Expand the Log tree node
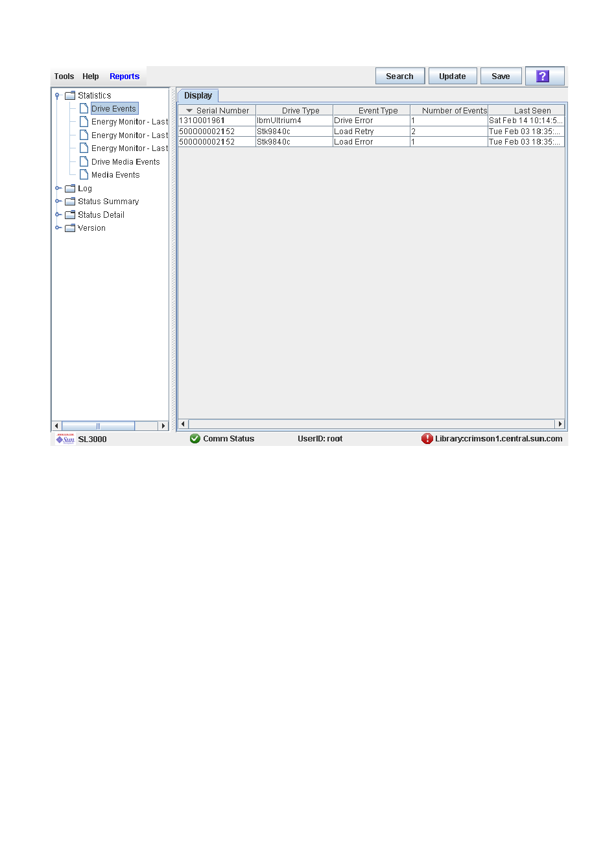This screenshot has height=842, width=616. tap(58, 189)
